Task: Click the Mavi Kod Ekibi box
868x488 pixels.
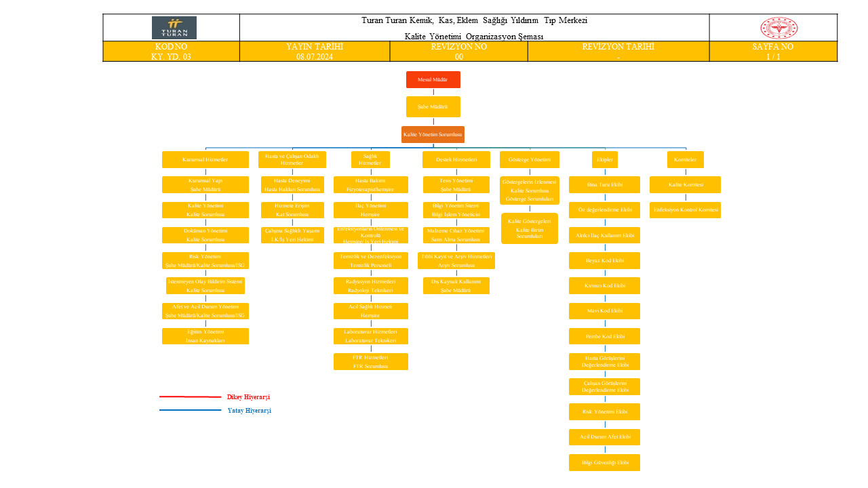Action: (604, 311)
